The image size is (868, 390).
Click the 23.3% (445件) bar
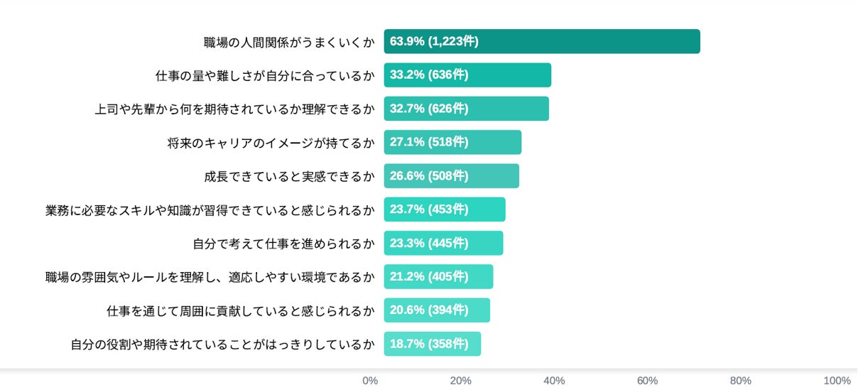[x=443, y=243]
